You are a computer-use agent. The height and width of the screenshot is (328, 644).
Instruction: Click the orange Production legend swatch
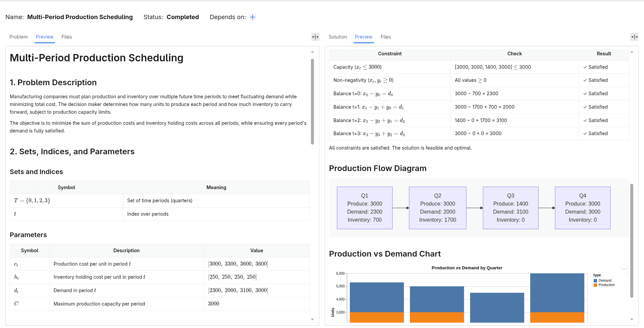[x=595, y=285]
